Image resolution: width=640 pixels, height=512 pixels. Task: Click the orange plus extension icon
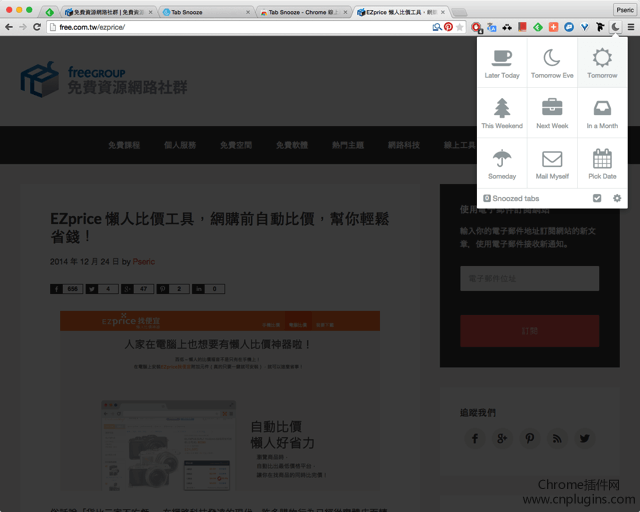[x=553, y=27]
